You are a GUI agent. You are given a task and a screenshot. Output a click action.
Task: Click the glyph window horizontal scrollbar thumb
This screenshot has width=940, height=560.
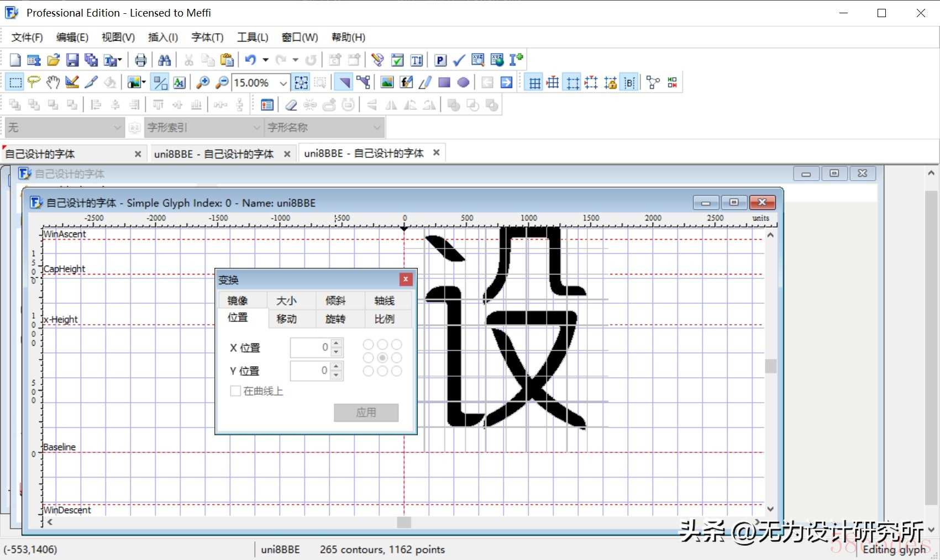click(x=404, y=522)
